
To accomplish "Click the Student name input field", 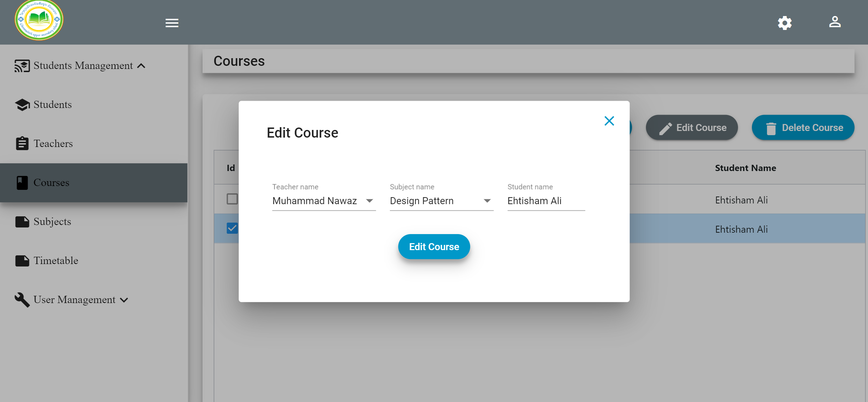I will (546, 201).
